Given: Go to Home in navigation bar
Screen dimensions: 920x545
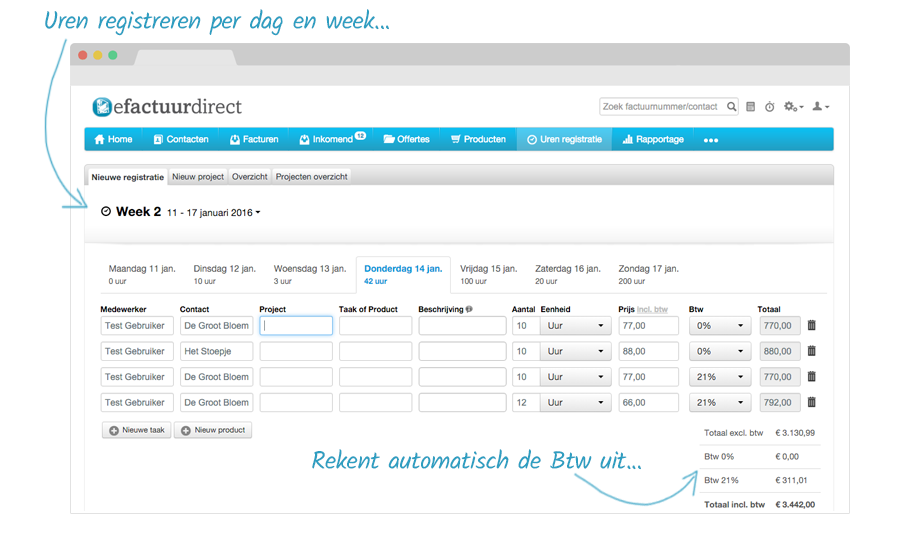Looking at the screenshot, I should pos(113,140).
